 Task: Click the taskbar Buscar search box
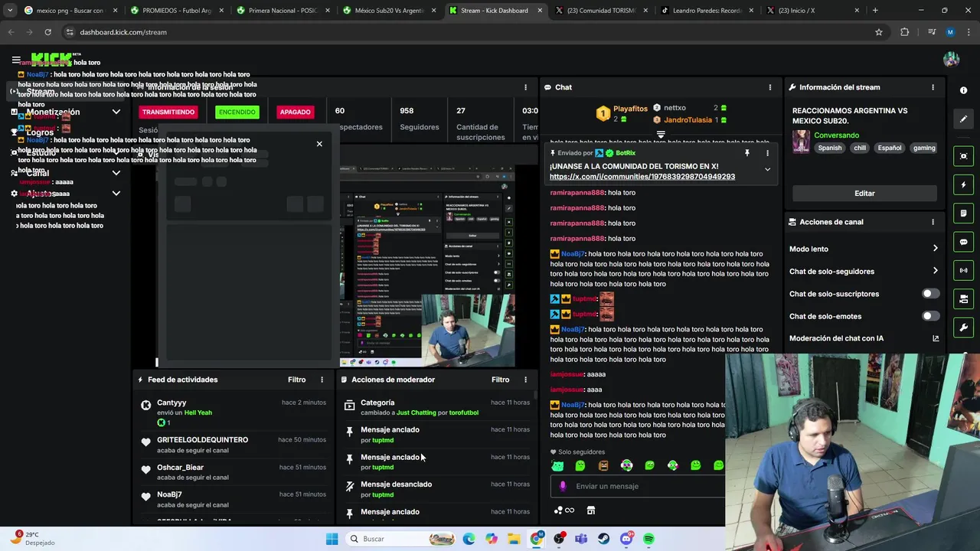pyautogui.click(x=402, y=539)
